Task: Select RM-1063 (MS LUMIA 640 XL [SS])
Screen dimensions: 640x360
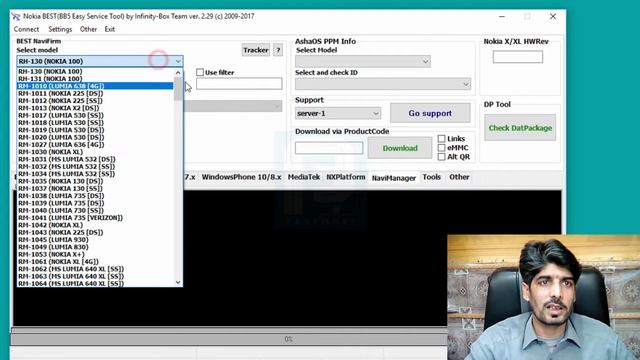Action: [x=95, y=277]
